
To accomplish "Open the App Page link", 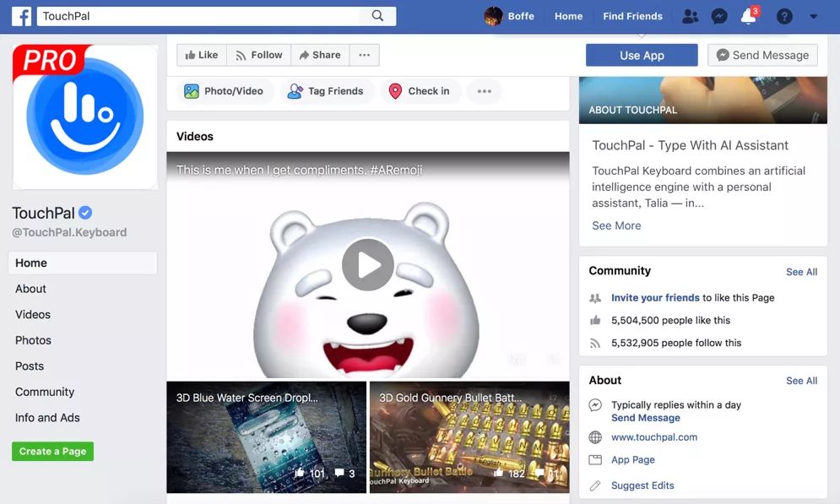I will [x=632, y=459].
